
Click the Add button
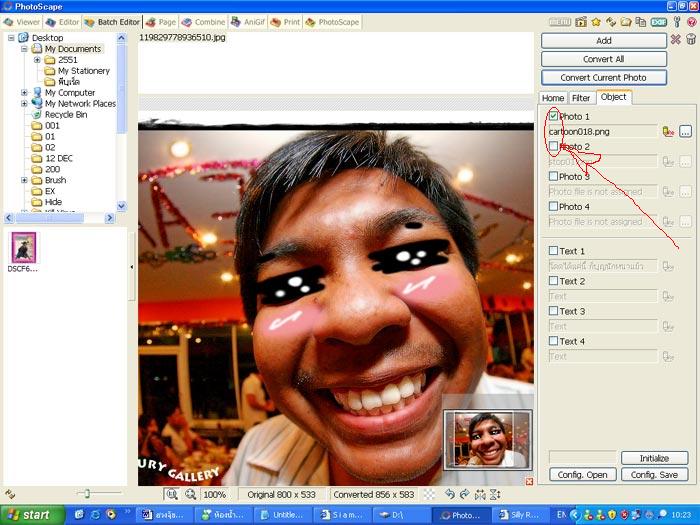[604, 41]
